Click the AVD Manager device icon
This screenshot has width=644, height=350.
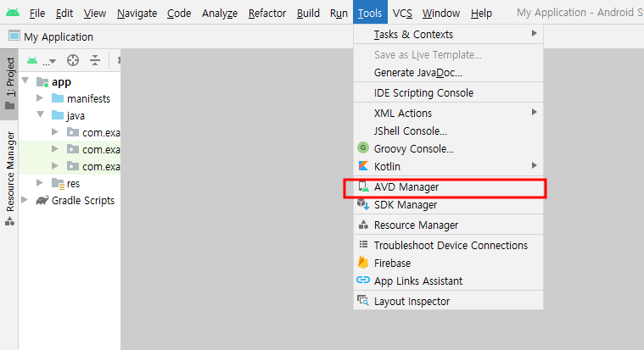tap(363, 186)
